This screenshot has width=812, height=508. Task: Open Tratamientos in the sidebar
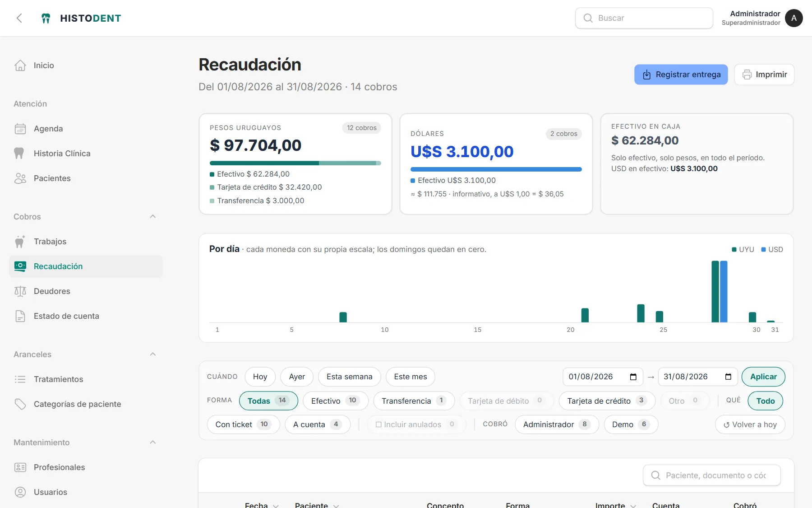coord(86,379)
